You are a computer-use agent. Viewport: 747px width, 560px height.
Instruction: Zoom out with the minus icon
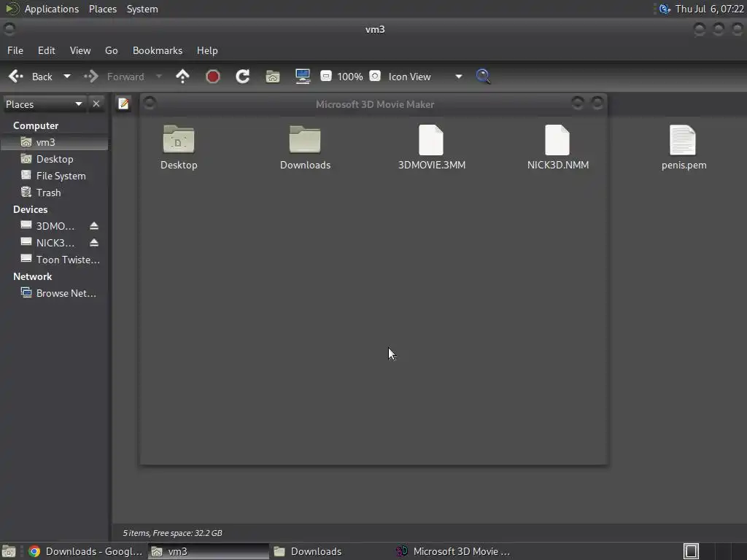click(326, 76)
